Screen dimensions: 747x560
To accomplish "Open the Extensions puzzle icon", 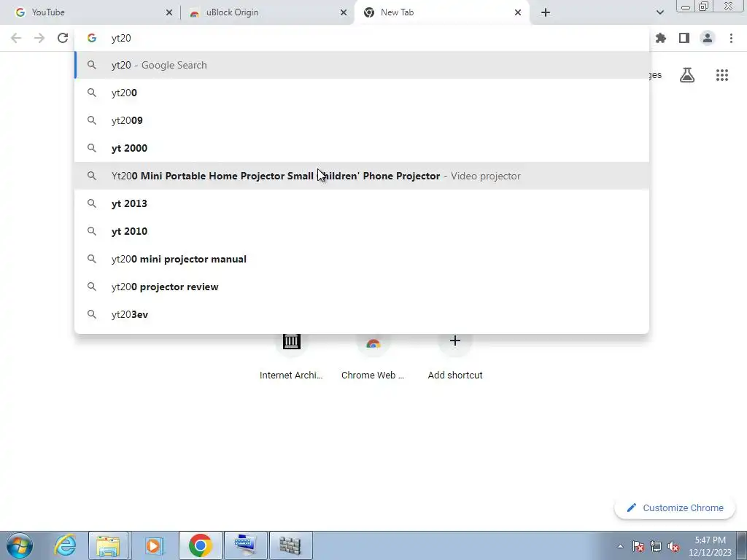I will click(661, 38).
